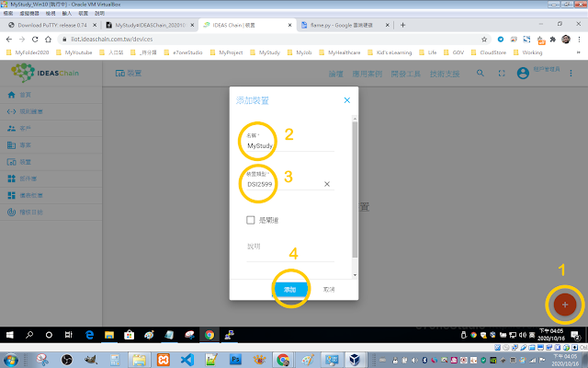Open the 檢視 menu in VirtualBox
Screen dimensions: 588x368
51,13
